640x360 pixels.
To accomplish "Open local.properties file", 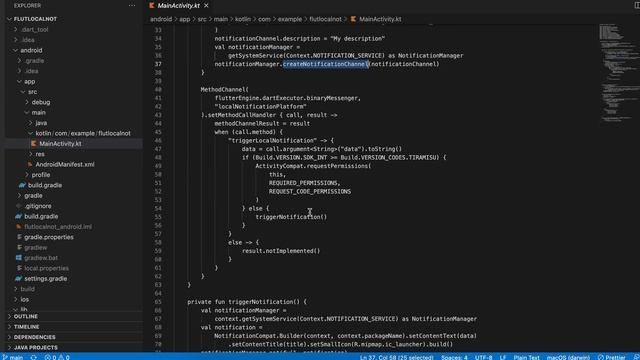I will tap(46, 268).
